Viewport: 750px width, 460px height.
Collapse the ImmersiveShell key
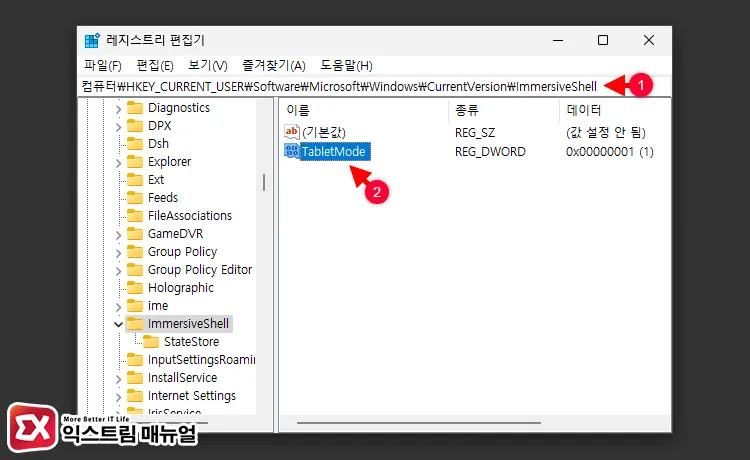click(118, 324)
